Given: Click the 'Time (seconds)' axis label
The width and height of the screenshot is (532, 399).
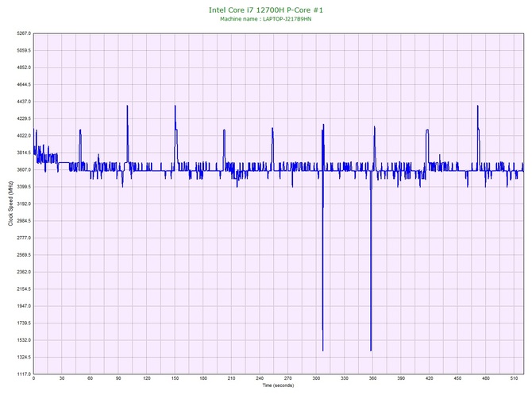Looking at the screenshot, I should point(278,385).
